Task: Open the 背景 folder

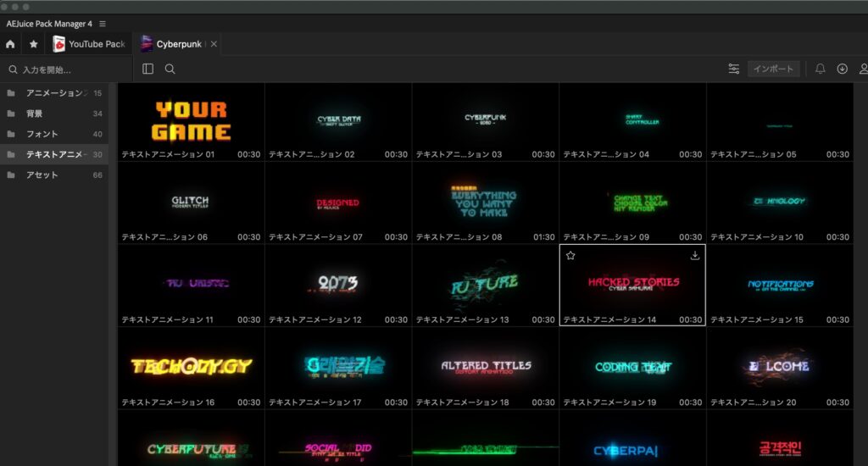Action: (x=54, y=114)
